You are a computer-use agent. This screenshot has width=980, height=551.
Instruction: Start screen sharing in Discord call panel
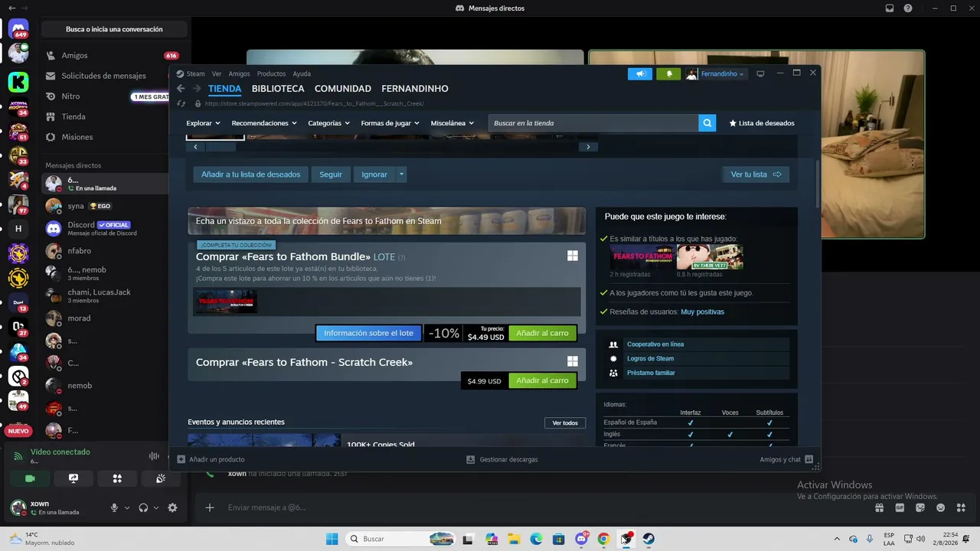73,478
